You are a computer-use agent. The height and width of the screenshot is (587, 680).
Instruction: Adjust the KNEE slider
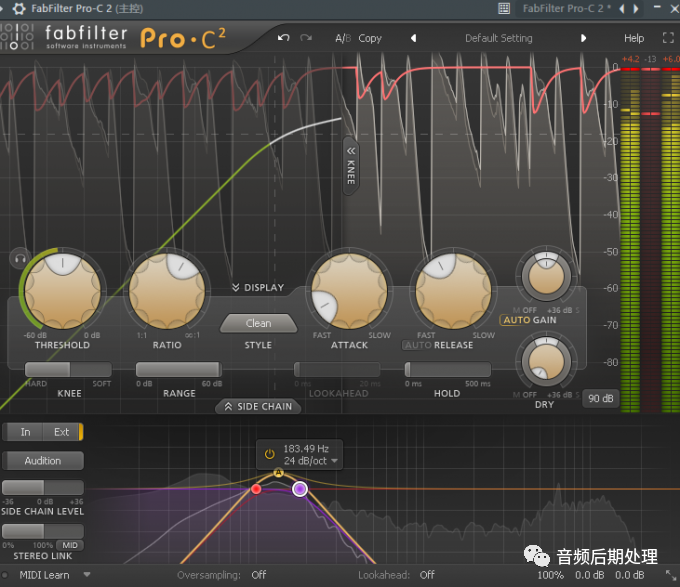pyautogui.click(x=69, y=369)
